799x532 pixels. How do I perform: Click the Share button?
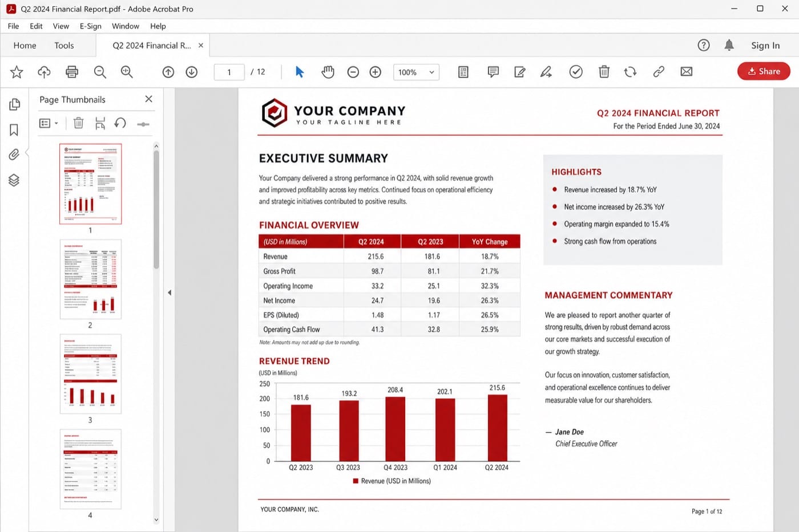tap(764, 71)
